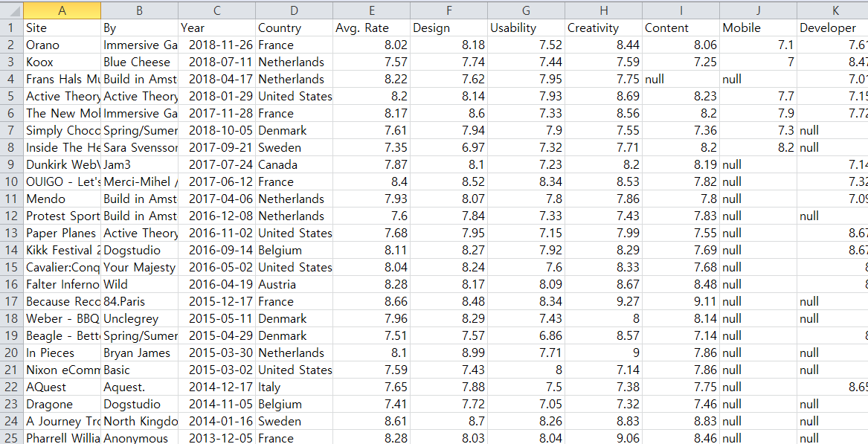Click the "Basic" cell

coord(140,370)
